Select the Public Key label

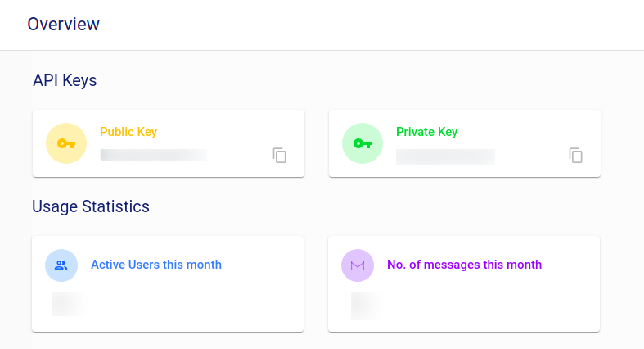coord(128,132)
